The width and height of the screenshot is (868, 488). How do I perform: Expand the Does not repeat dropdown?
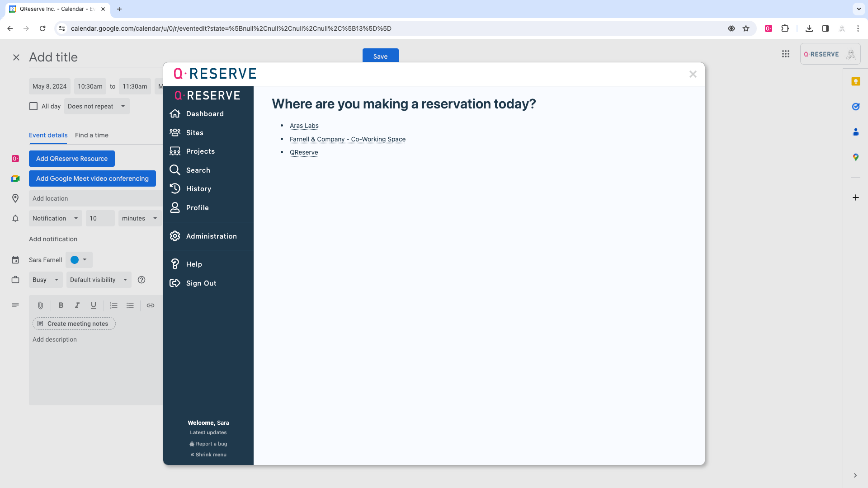pos(96,107)
